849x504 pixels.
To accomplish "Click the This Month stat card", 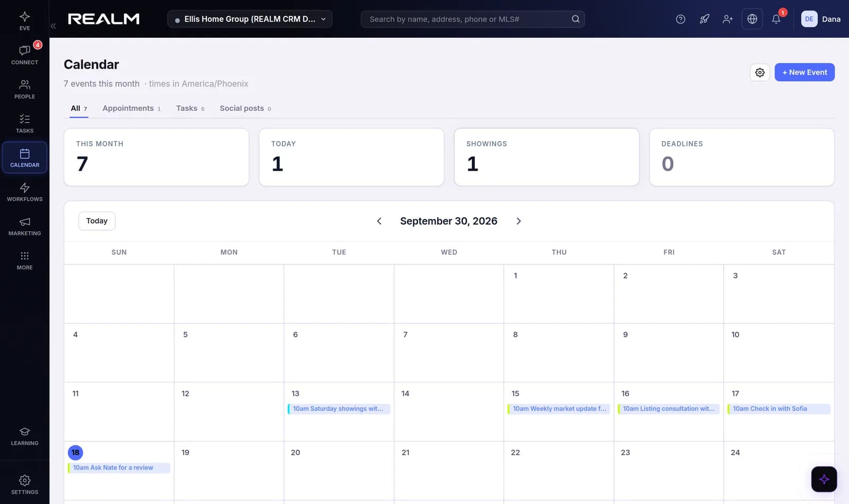I will [x=157, y=157].
